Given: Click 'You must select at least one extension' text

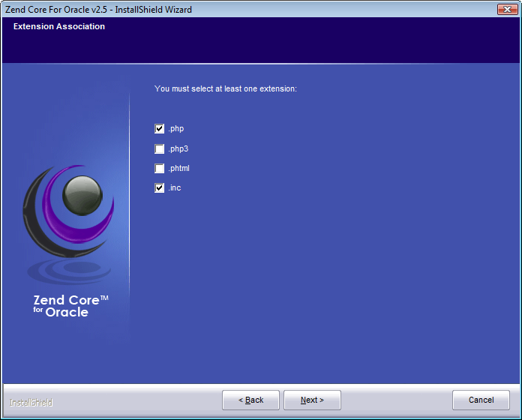Looking at the screenshot, I should [x=226, y=88].
